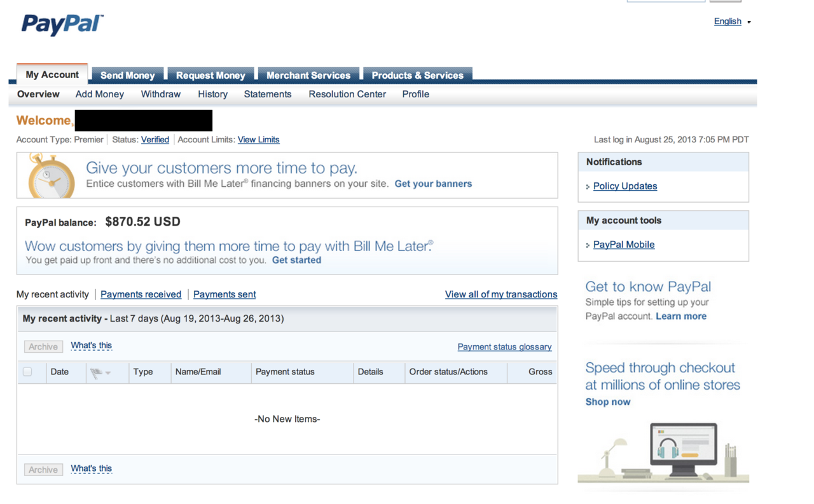Click the $870.52 USD balance amount
The height and width of the screenshot is (504, 814).
(143, 222)
